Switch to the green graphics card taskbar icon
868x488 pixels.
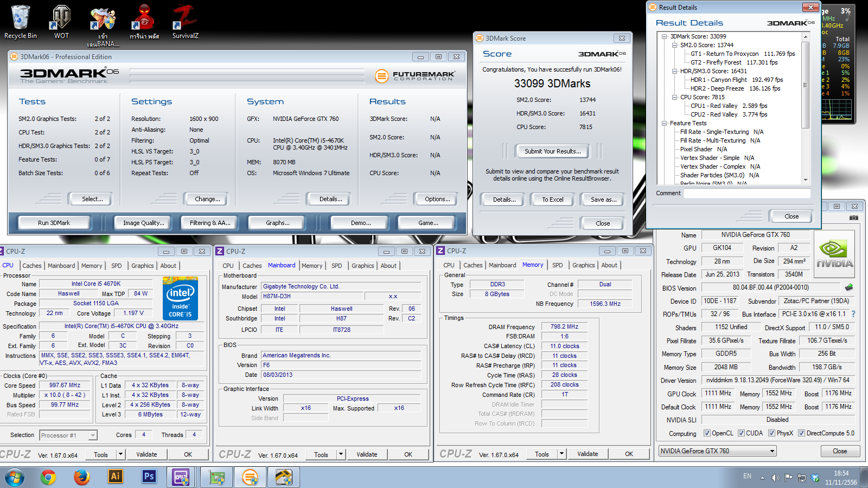217,477
